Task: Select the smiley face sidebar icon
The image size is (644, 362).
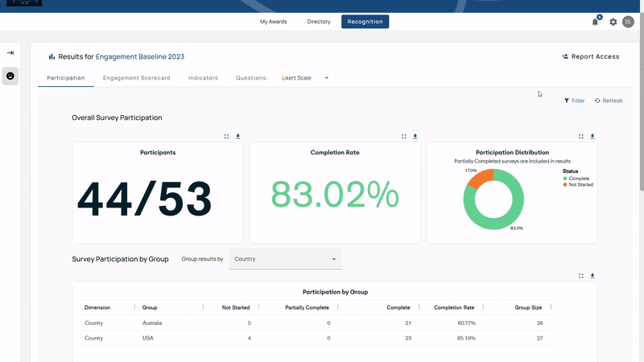Action: click(x=10, y=76)
